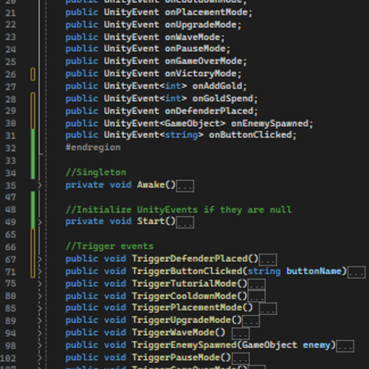Click the onButtonClicked field name
The height and width of the screenshot is (369, 369).
[x=250, y=135]
